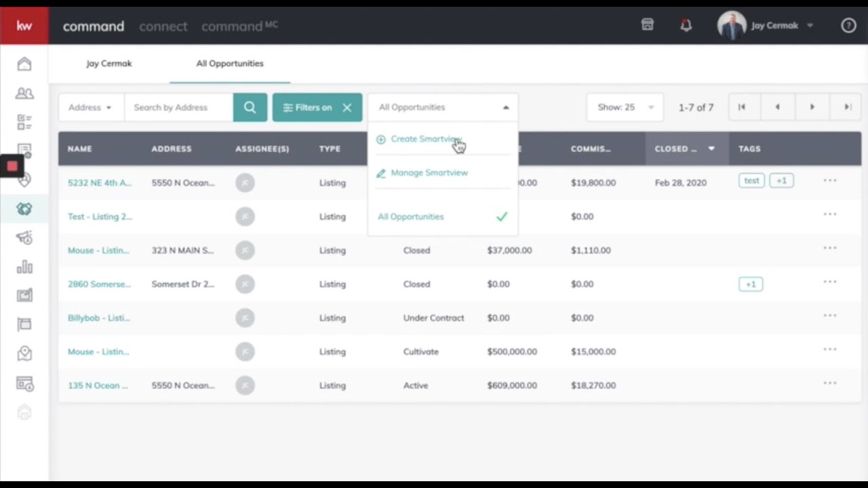Jump to the last page
868x488 pixels.
(x=848, y=107)
